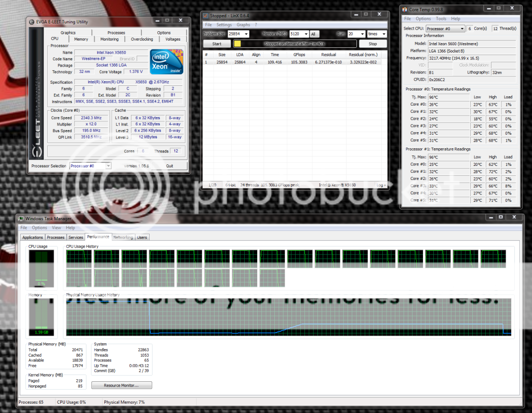Expand the Processor Selection dropdown in E-LEET
The image size is (532, 413).
[x=108, y=166]
